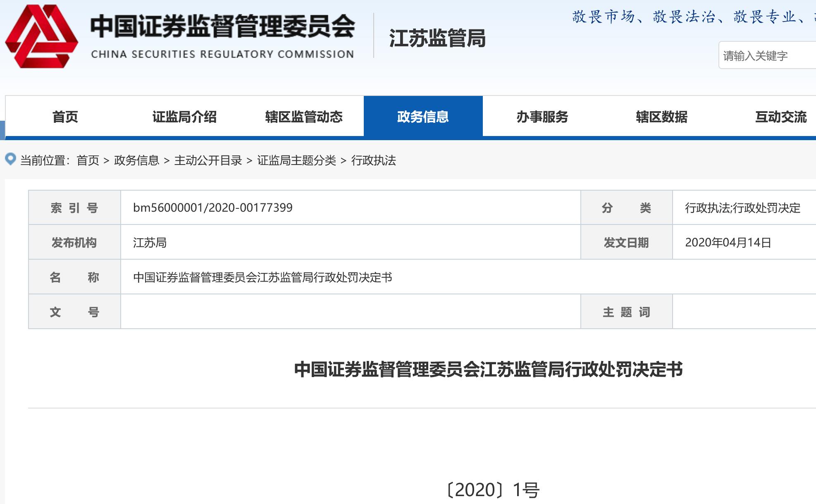Go to the 辖区数据 tab
816x504 pixels.
(x=661, y=117)
